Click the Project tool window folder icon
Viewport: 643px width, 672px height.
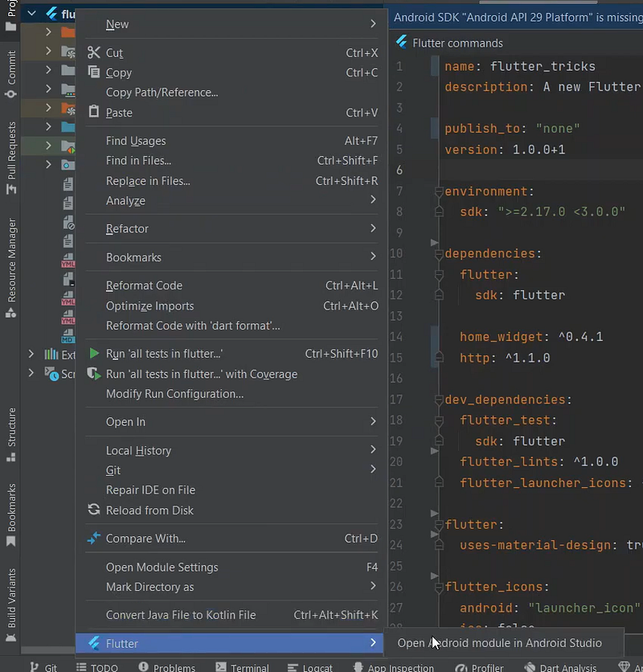point(10,27)
